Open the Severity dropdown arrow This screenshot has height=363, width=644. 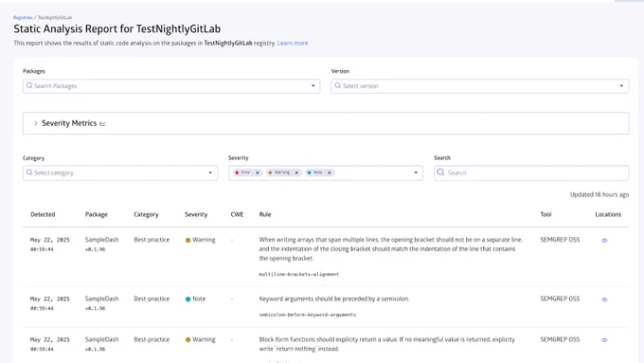[416, 172]
